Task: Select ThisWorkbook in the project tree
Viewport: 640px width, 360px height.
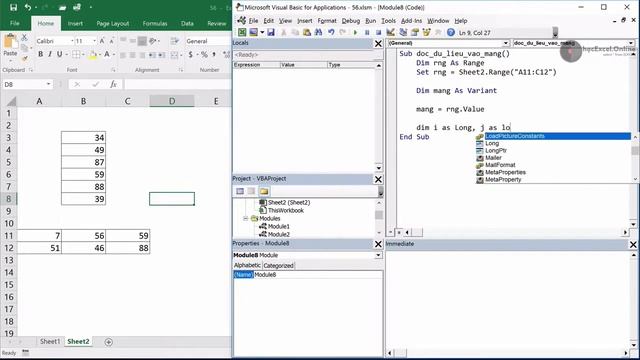Action: click(x=286, y=211)
